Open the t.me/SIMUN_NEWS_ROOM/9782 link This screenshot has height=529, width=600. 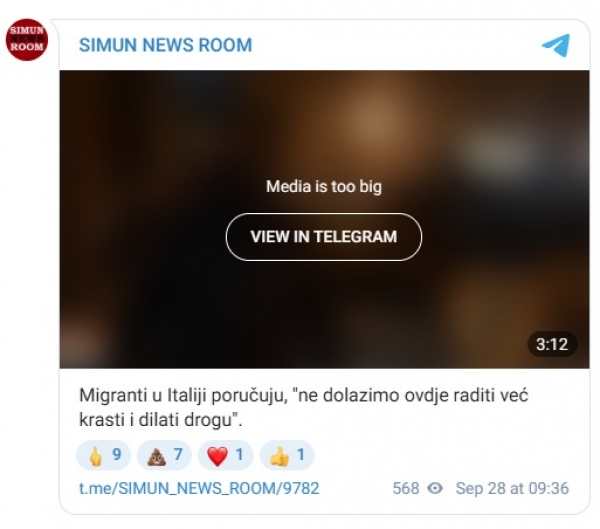pyautogui.click(x=199, y=489)
